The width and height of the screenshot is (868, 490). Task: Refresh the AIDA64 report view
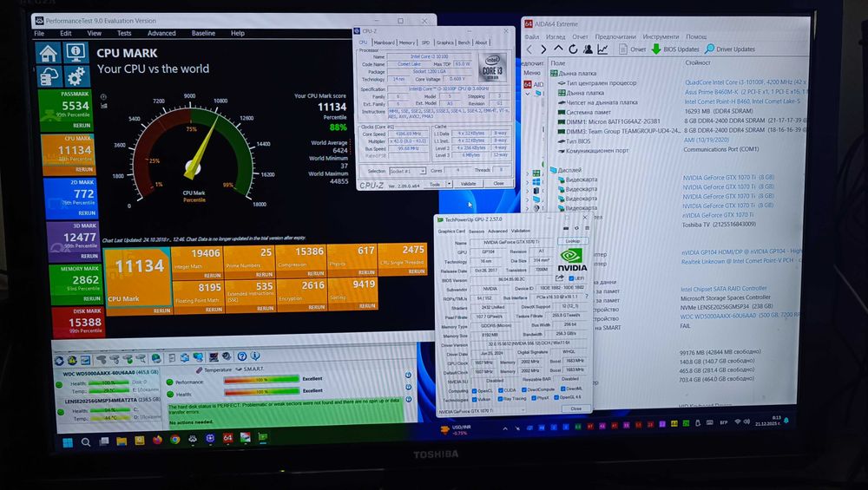click(x=573, y=49)
